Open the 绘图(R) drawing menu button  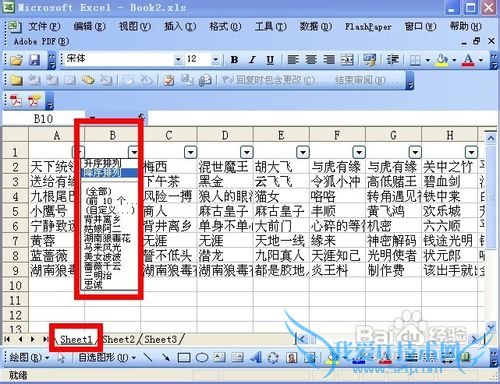[x=29, y=357]
